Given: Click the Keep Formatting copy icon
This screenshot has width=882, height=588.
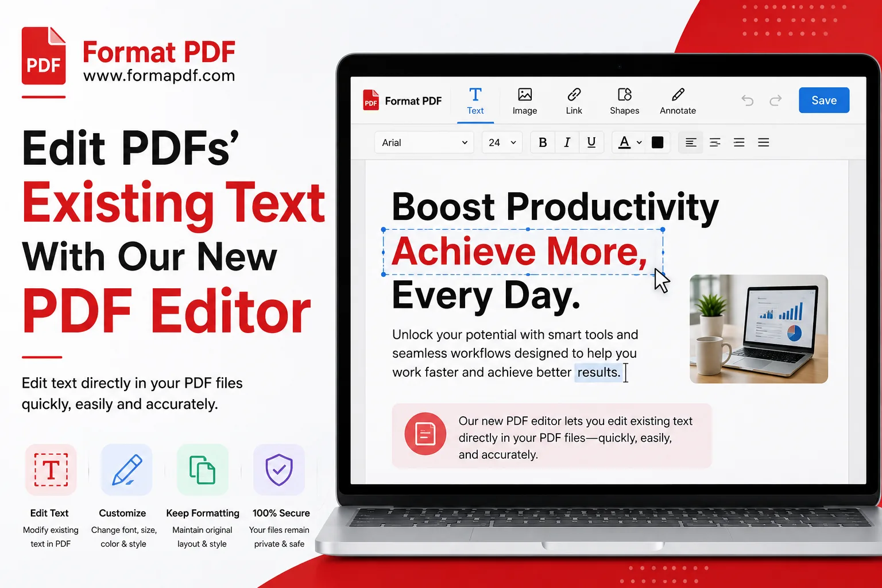Looking at the screenshot, I should click(x=203, y=470).
